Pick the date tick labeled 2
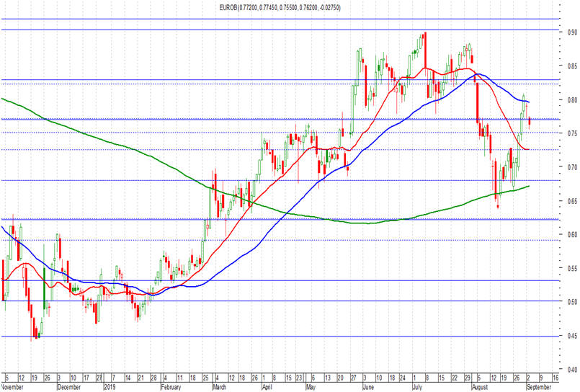 529,378
